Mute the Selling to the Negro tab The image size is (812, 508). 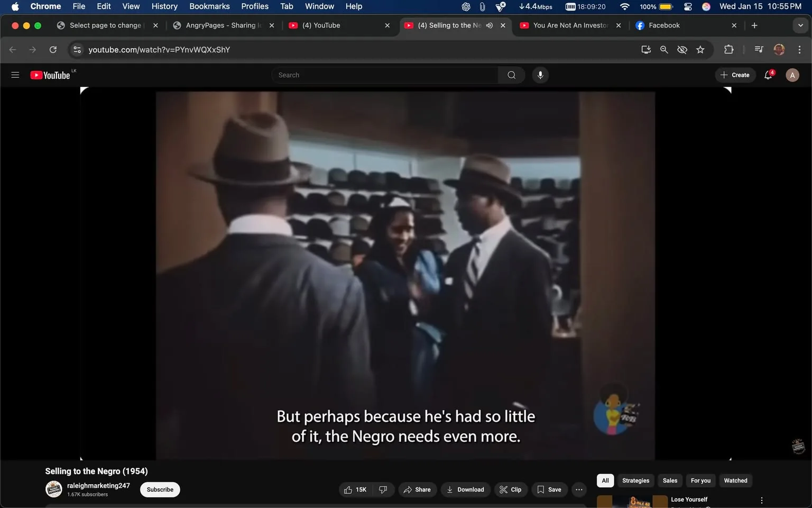point(489,25)
